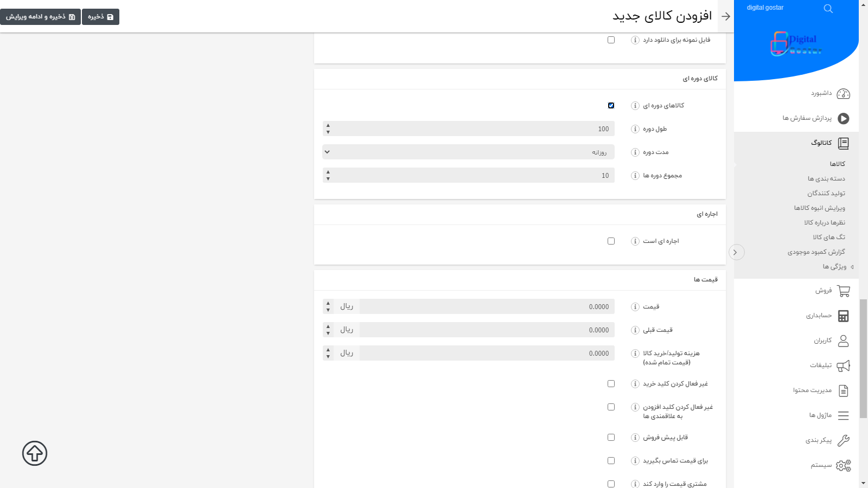This screenshot has width=868, height=488.
Task: Click the accounting calculator icon
Action: [843, 316]
